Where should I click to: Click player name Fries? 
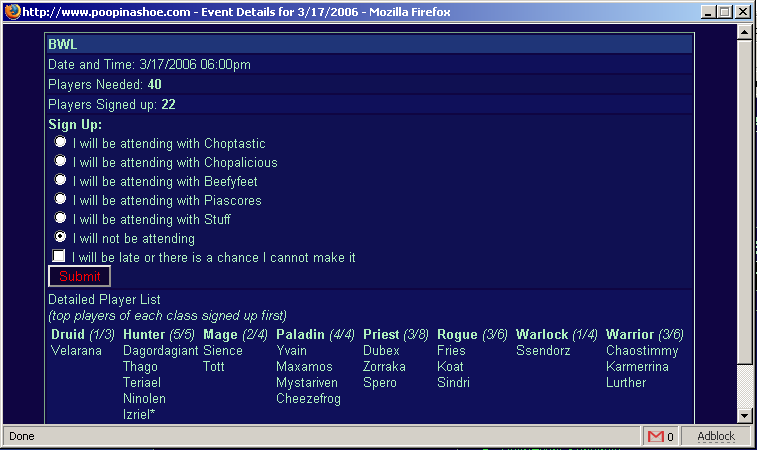[451, 351]
